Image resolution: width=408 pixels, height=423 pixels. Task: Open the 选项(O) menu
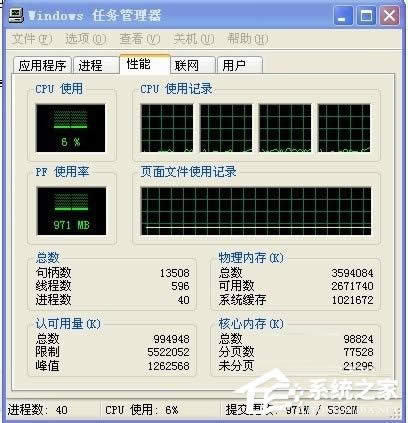click(86, 39)
